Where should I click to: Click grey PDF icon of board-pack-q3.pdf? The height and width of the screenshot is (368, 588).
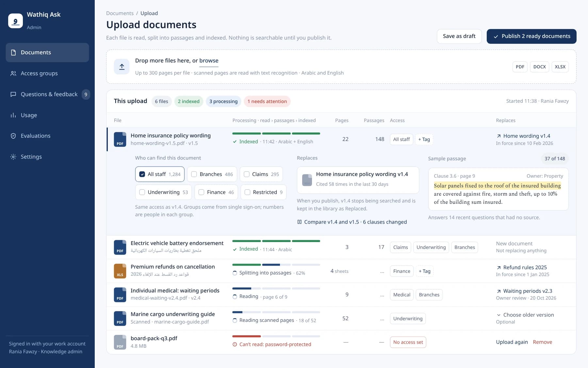pyautogui.click(x=120, y=342)
